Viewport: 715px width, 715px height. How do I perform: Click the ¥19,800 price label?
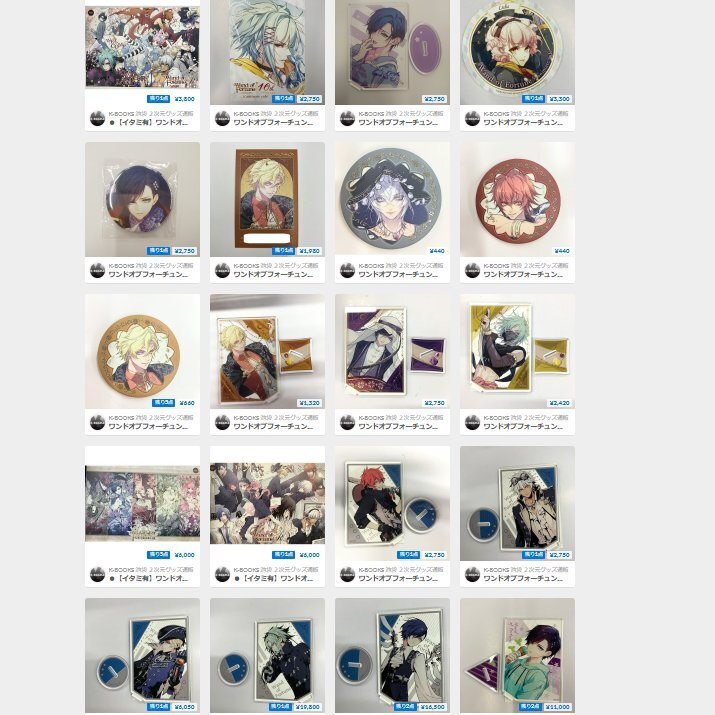pos(308,707)
